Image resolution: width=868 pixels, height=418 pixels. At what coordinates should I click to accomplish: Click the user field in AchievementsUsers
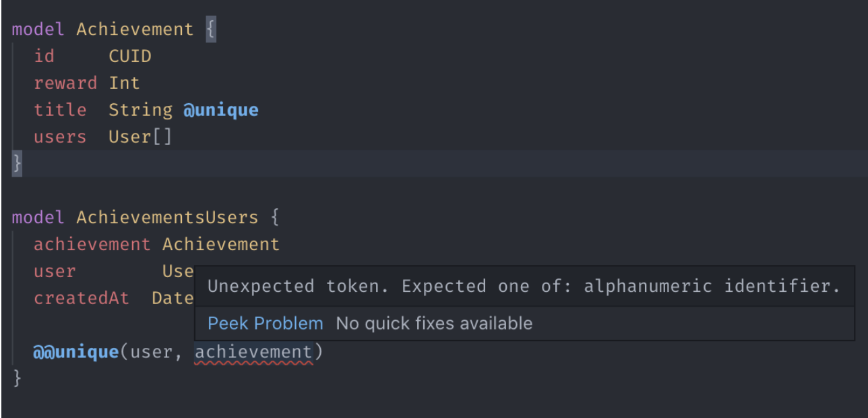(55, 271)
